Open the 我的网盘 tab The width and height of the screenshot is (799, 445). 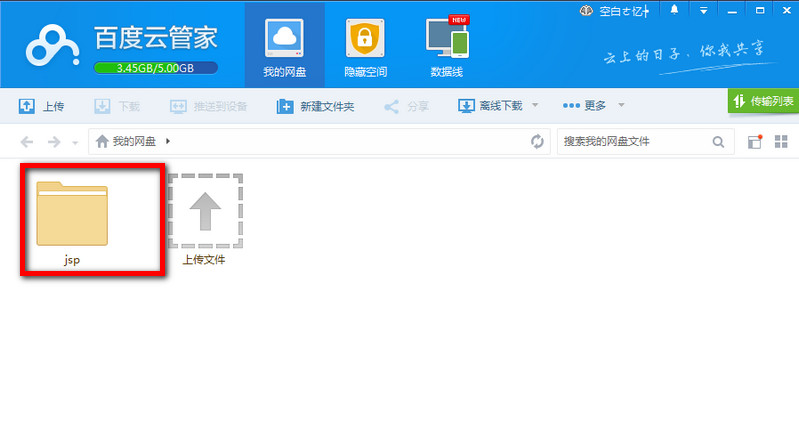[284, 47]
